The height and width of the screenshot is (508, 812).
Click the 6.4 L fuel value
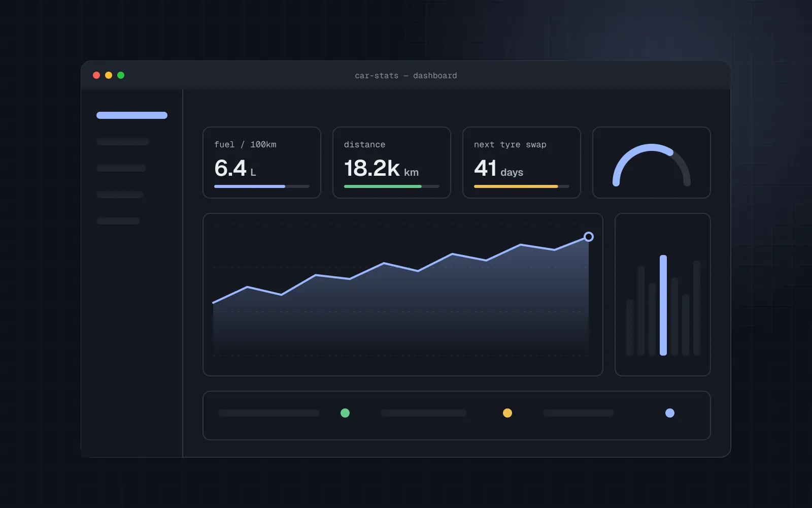pos(235,168)
